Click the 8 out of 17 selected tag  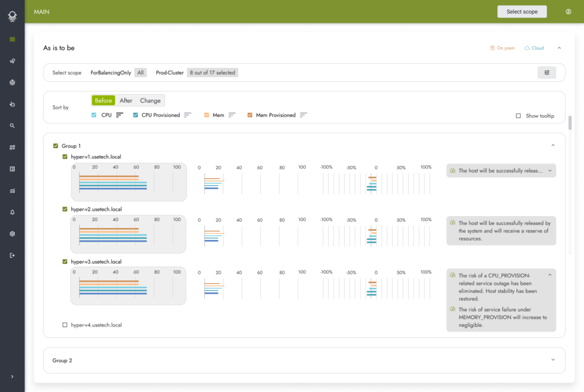point(212,72)
